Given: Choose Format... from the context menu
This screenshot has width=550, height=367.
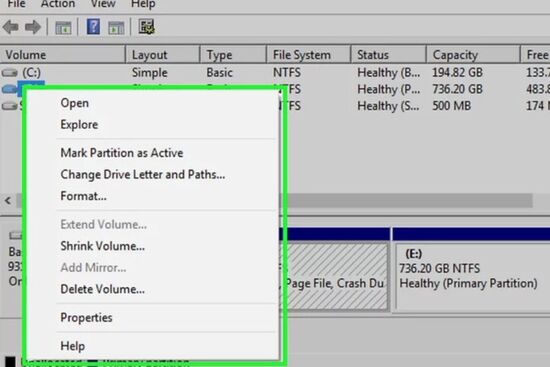Looking at the screenshot, I should (83, 196).
